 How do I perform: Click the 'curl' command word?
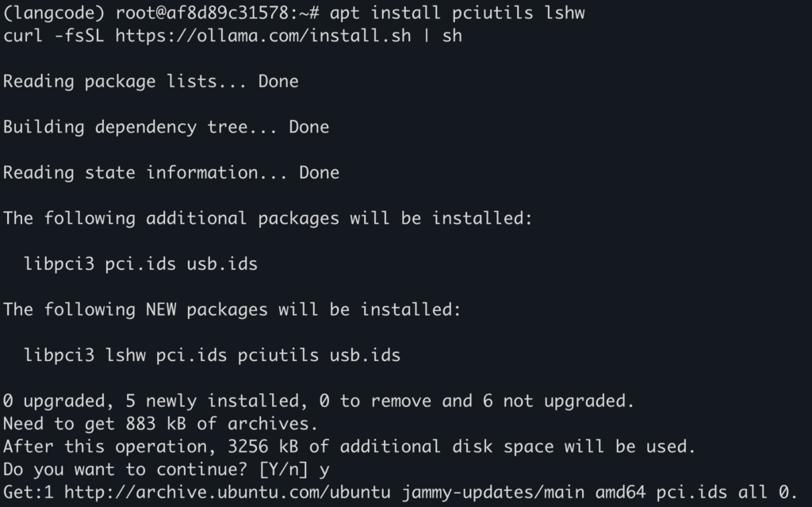pos(23,36)
